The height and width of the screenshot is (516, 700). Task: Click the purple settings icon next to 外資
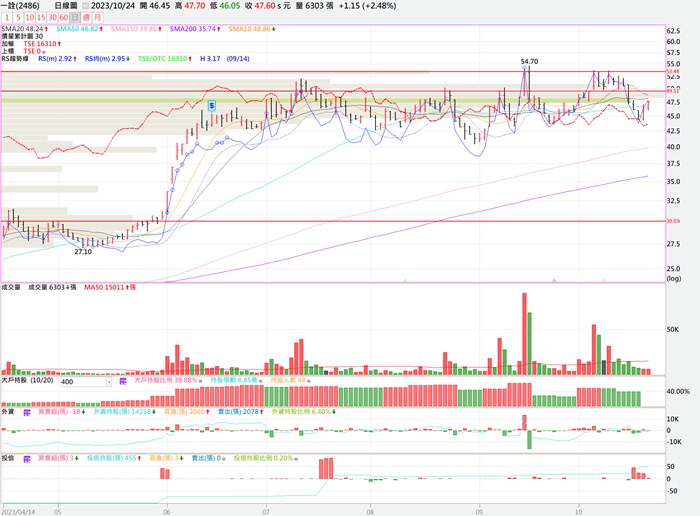point(28,410)
